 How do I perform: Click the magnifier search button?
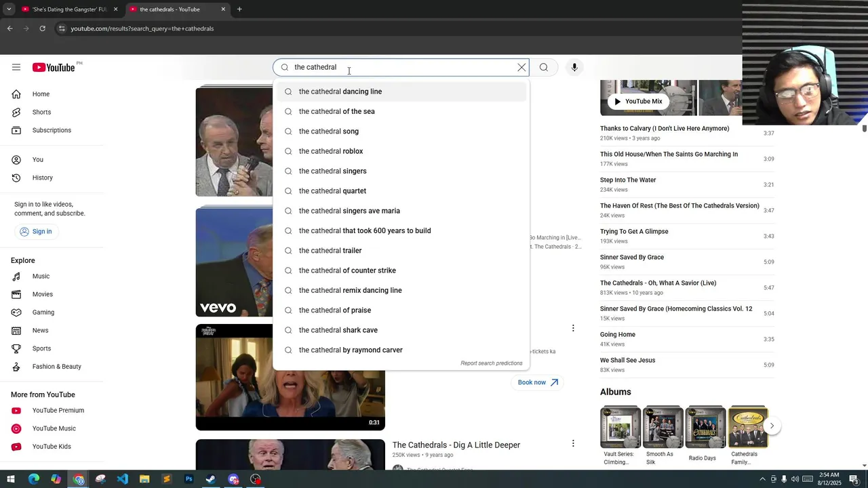point(543,67)
